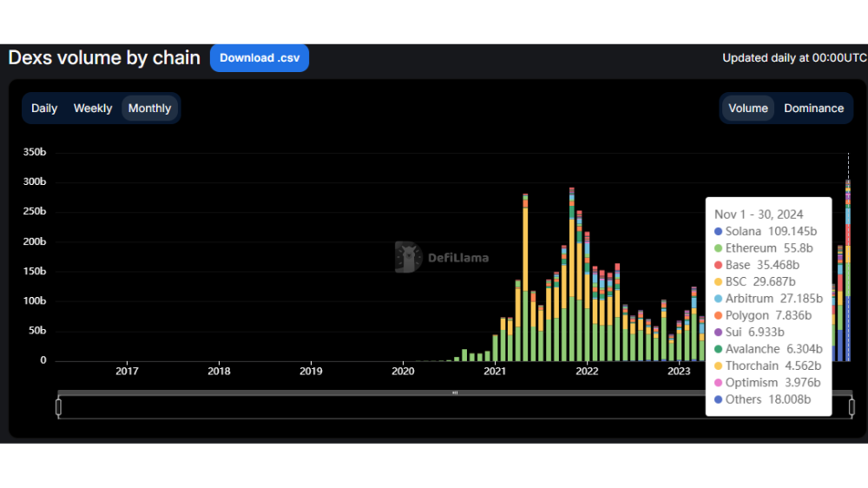The height and width of the screenshot is (488, 868).
Task: Click the 'Optimism 3.976b' tooltip row
Action: coord(767,383)
